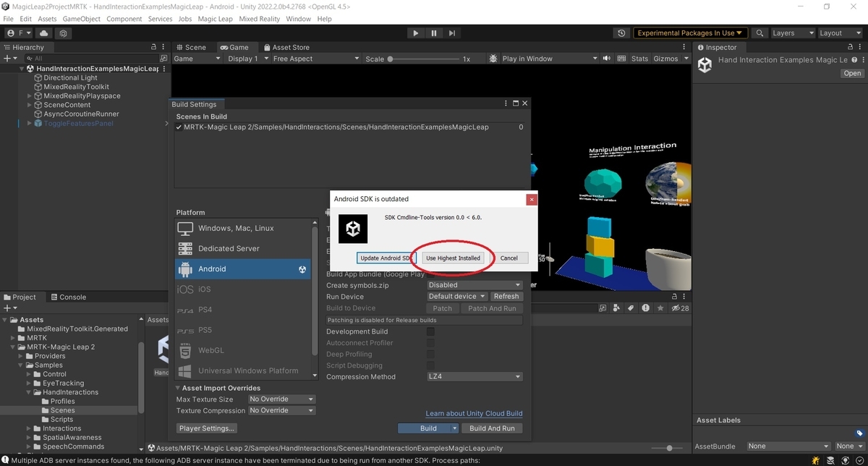Pause the game with the Pause button
The image size is (868, 466).
pyautogui.click(x=434, y=33)
